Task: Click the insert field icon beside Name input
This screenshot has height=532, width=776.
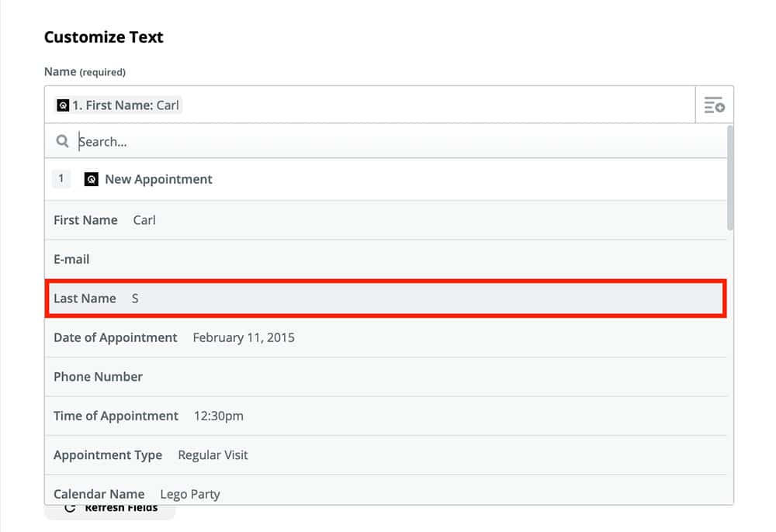Action: pos(714,105)
